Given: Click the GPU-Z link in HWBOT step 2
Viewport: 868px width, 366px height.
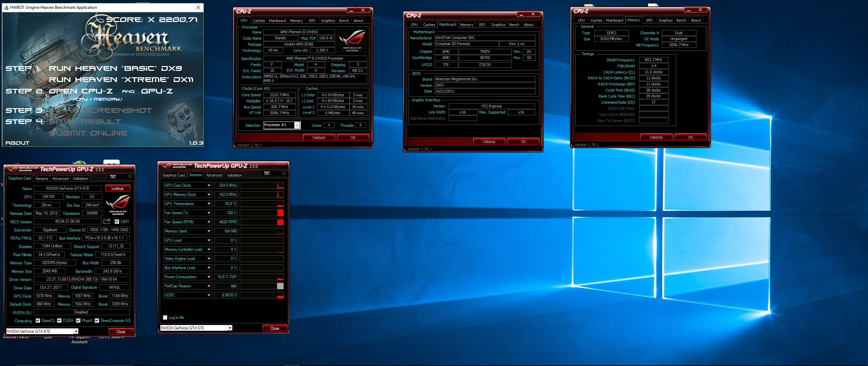Looking at the screenshot, I should click(157, 91).
